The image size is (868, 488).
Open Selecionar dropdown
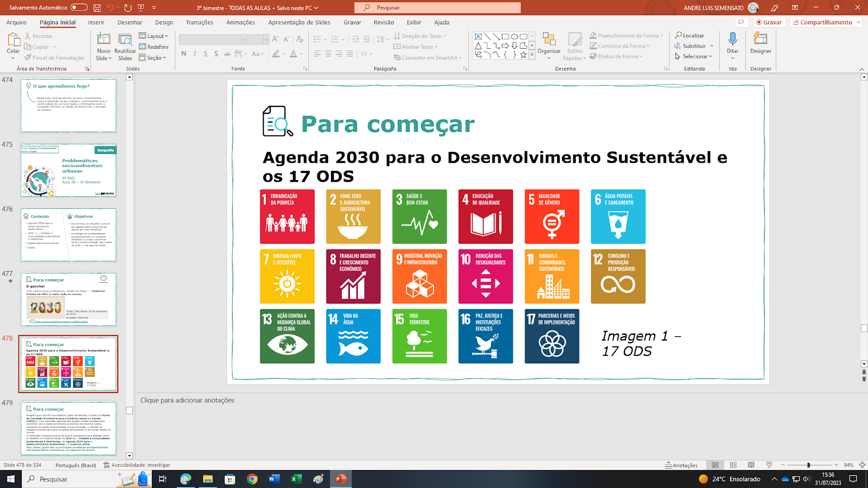694,56
